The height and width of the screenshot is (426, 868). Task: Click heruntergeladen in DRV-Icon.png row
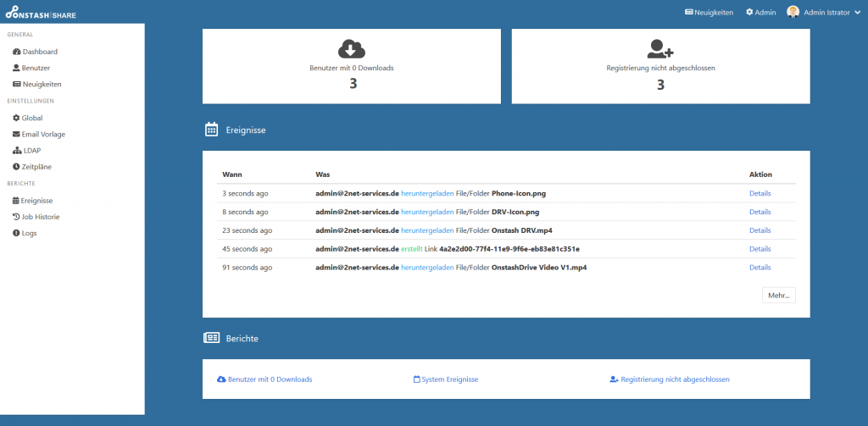click(427, 212)
